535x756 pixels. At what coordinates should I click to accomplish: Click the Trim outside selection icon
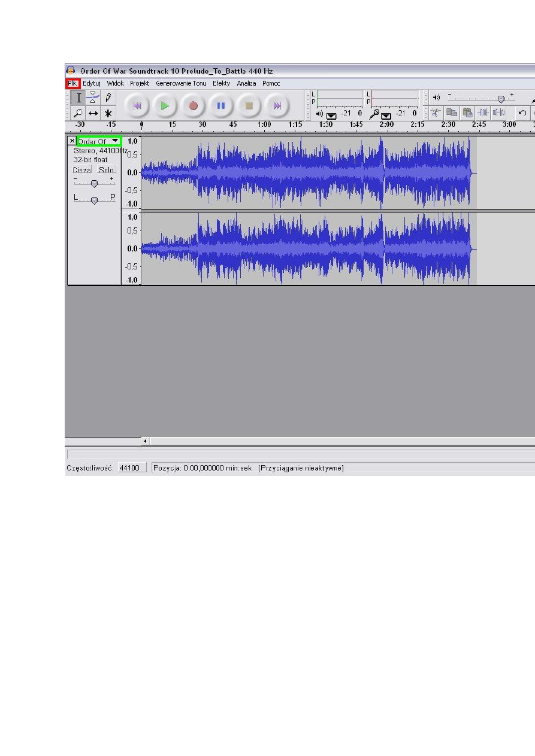click(x=483, y=113)
